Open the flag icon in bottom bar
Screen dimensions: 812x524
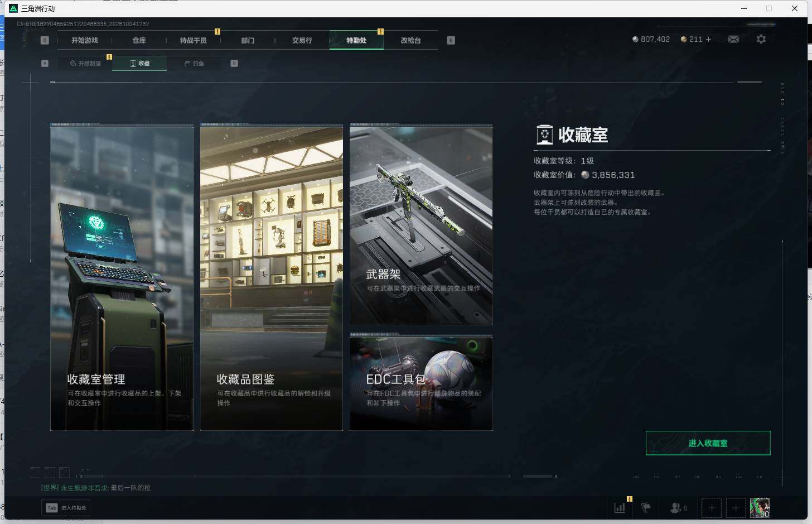(x=646, y=508)
